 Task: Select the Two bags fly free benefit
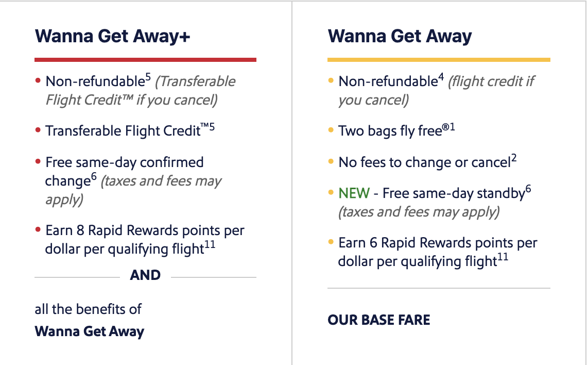390,131
